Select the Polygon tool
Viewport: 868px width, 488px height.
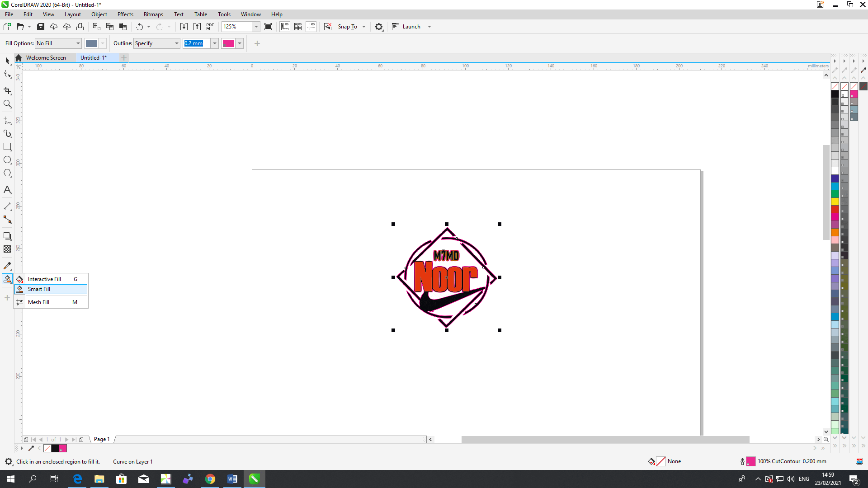click(7, 173)
